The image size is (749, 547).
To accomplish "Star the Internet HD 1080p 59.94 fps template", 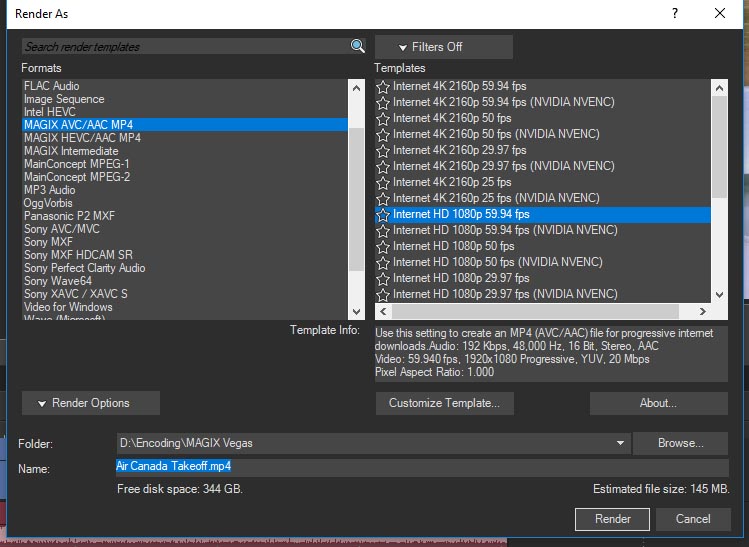I will point(383,214).
